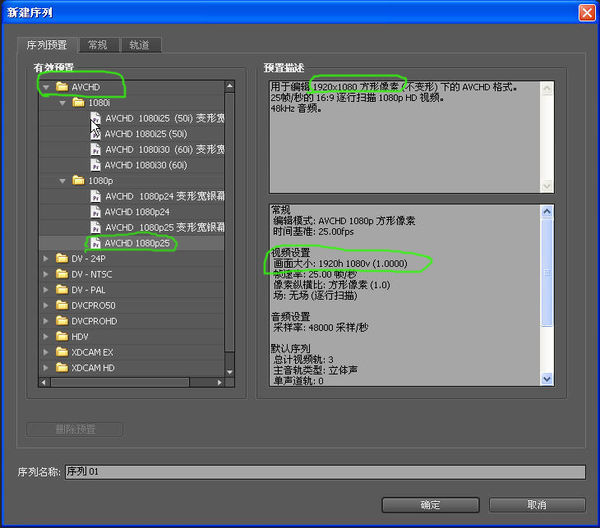Collapse the 1080i subfolder arrow
This screenshot has width=600, height=528.
[62, 103]
